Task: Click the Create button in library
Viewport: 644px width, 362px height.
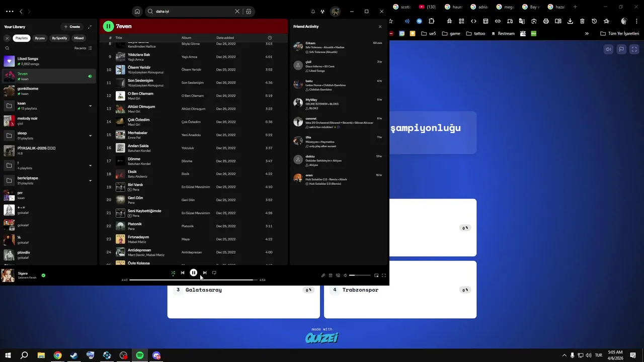Action: coord(72,27)
